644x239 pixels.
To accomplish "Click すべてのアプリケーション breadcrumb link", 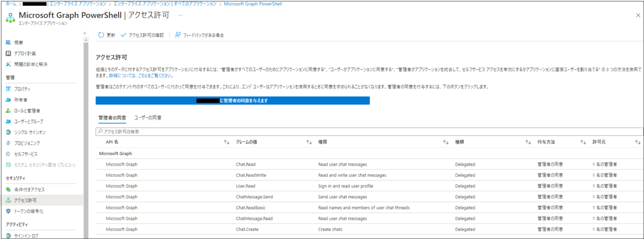I will 196,4.
